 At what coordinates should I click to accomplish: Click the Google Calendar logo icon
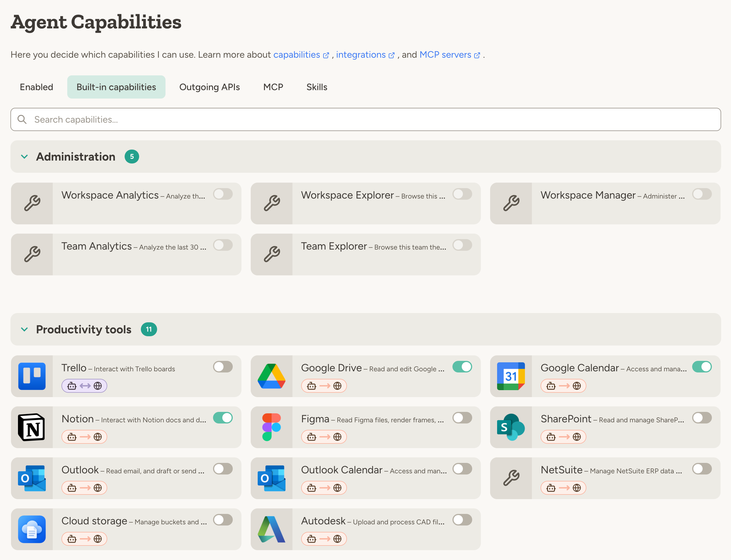pyautogui.click(x=511, y=376)
